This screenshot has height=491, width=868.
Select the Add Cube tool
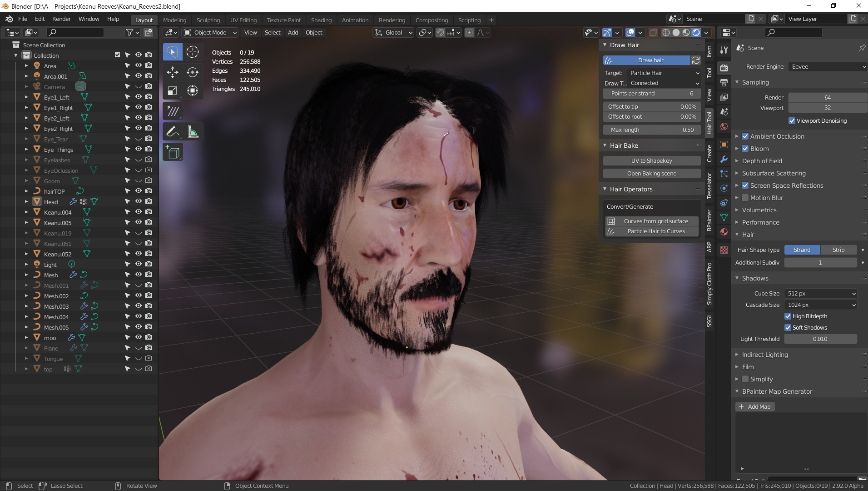click(173, 152)
